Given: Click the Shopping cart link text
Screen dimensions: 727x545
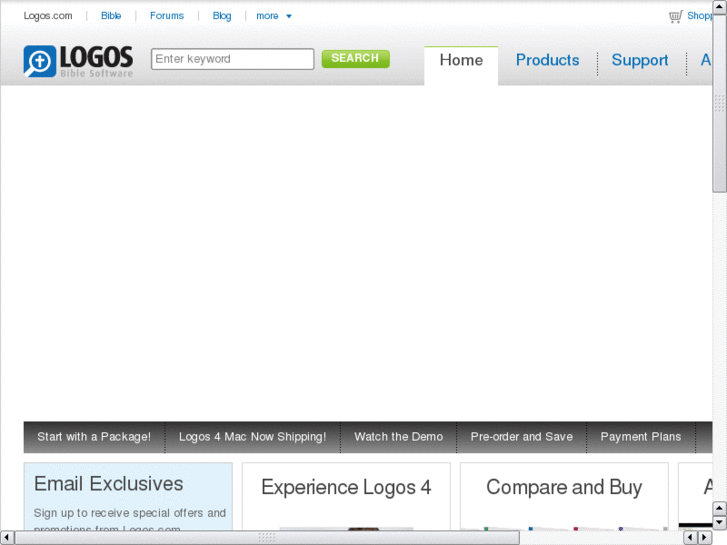Looking at the screenshot, I should [x=699, y=16].
